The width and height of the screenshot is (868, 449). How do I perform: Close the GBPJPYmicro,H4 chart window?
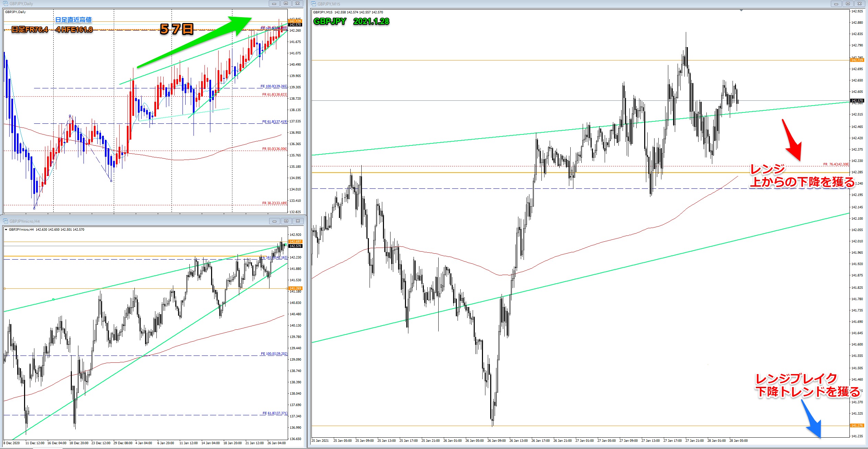tap(298, 221)
